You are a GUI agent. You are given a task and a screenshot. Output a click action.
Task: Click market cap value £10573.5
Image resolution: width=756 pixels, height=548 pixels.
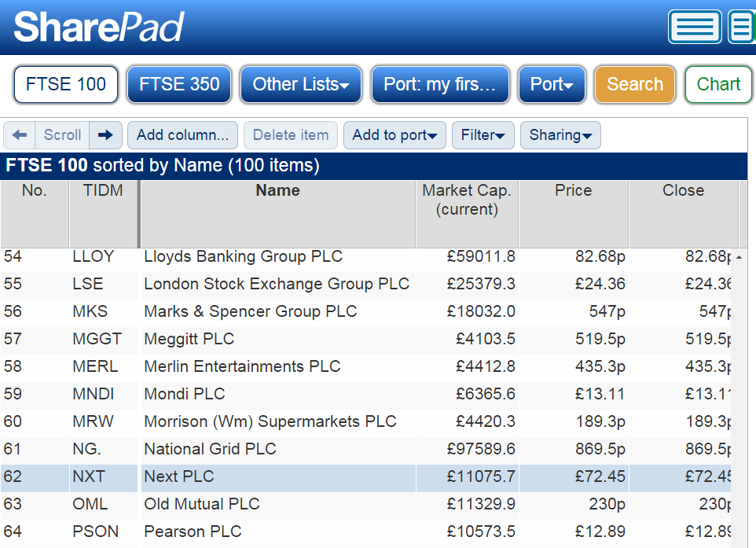[481, 531]
